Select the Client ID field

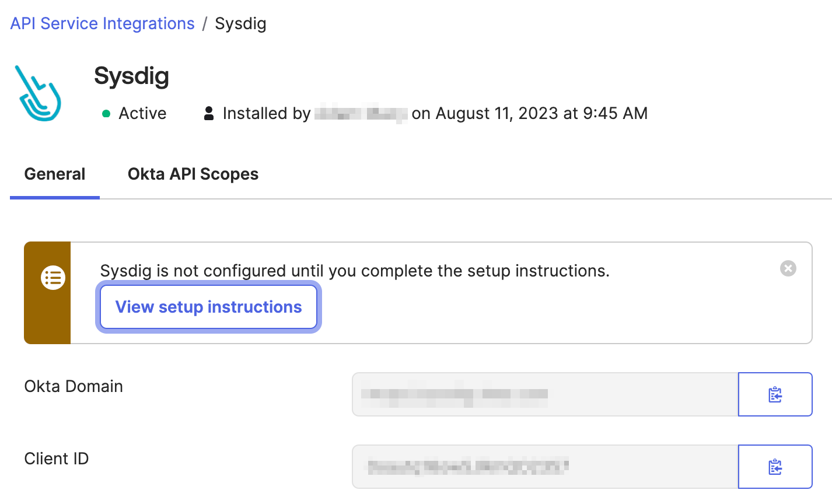545,467
